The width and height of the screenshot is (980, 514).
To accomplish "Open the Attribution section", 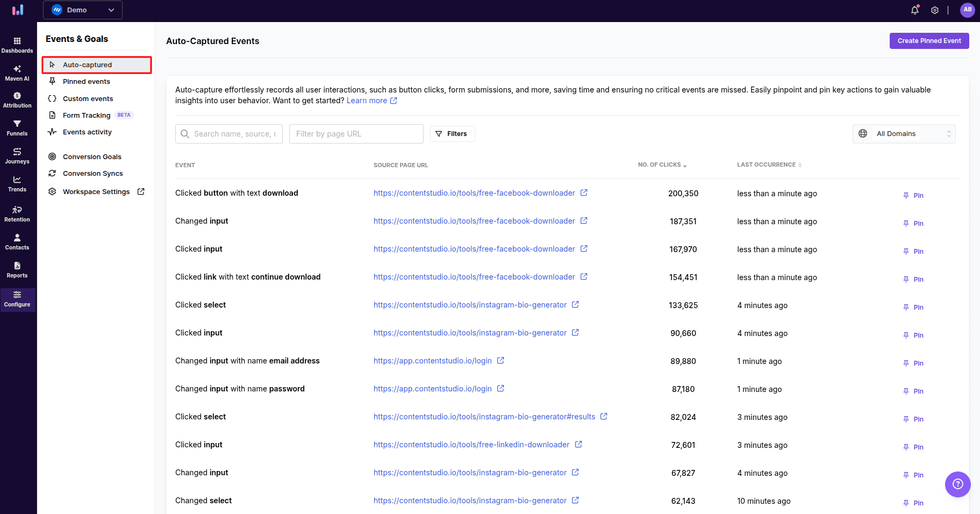I will click(17, 100).
